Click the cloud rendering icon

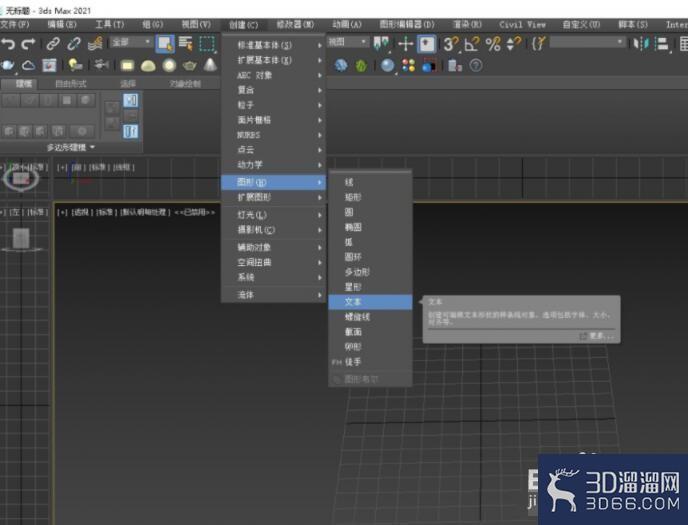[x=29, y=66]
